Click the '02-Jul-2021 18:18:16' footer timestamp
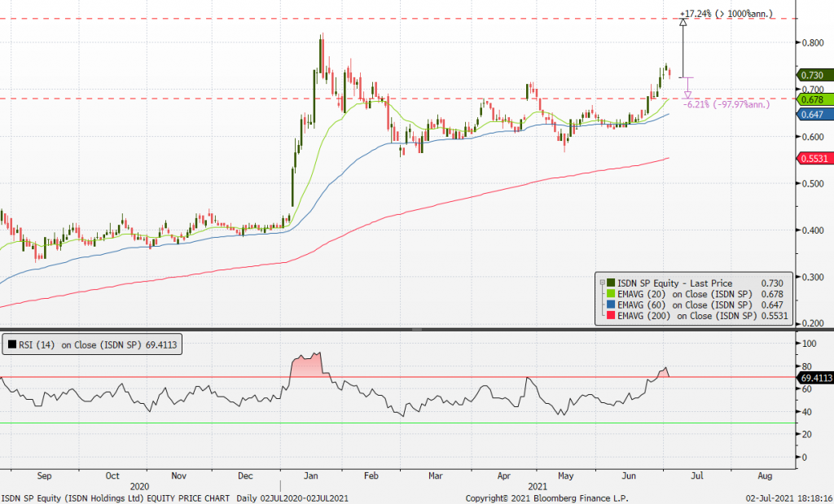 point(788,498)
